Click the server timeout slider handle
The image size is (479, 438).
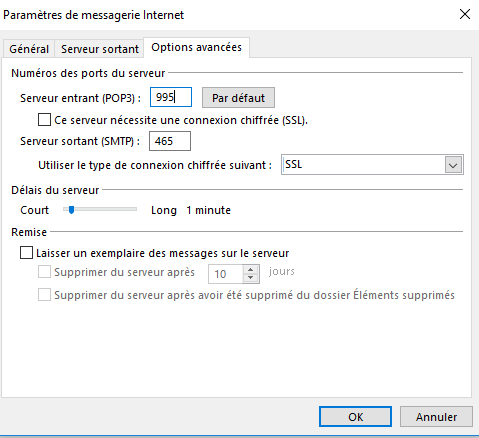(71, 210)
